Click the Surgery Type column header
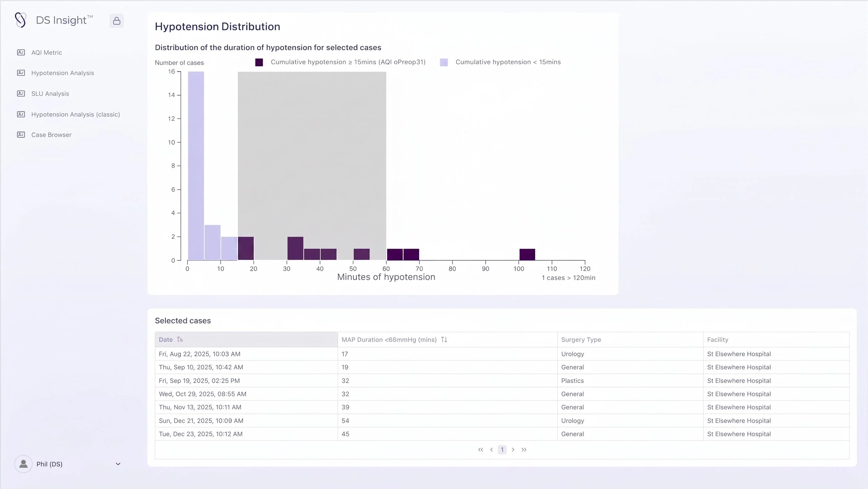The image size is (868, 489). 630,339
